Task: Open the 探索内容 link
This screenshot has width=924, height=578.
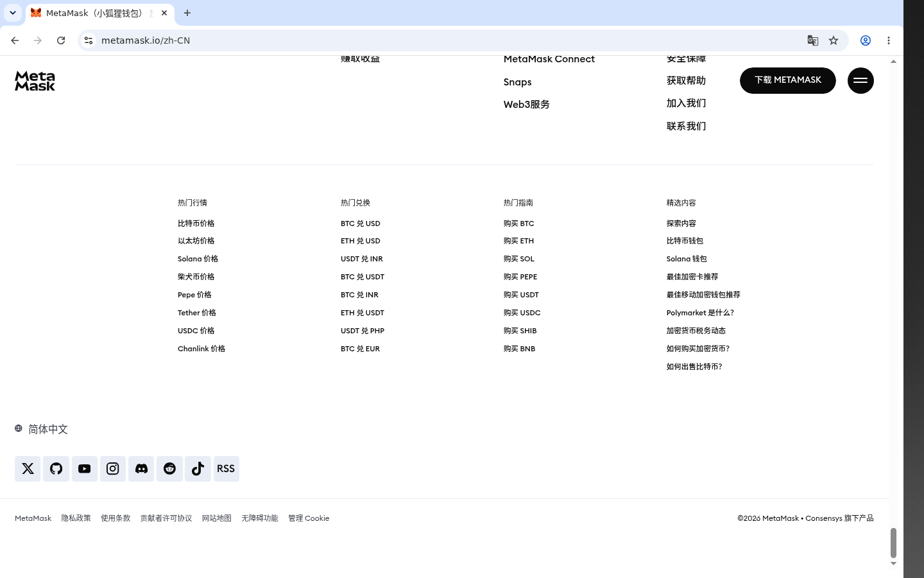Action: (681, 223)
